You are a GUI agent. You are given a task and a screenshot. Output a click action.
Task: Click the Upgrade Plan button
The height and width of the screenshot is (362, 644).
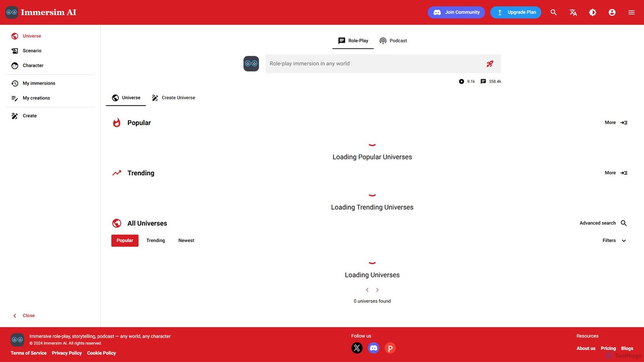click(x=516, y=12)
